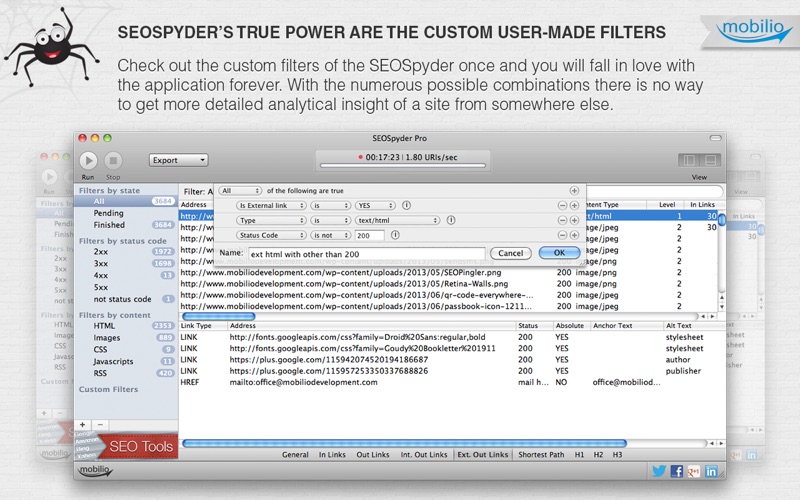The image size is (800, 500).
Task: Select the Pending state filter
Action: click(x=126, y=213)
